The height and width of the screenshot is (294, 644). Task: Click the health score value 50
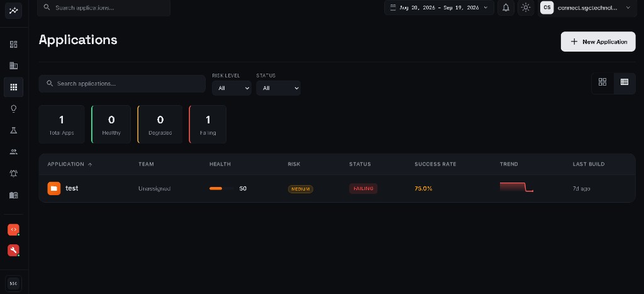(243, 188)
